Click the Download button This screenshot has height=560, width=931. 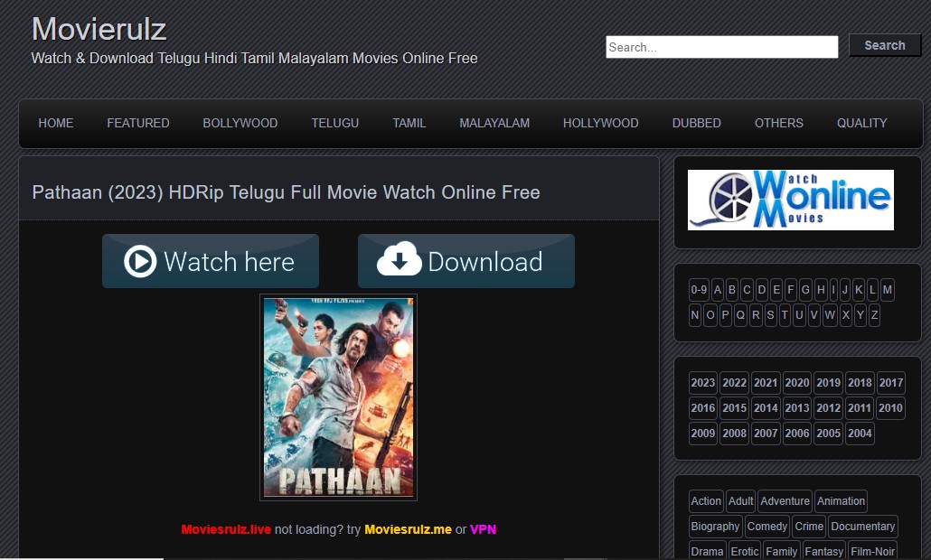point(466,261)
